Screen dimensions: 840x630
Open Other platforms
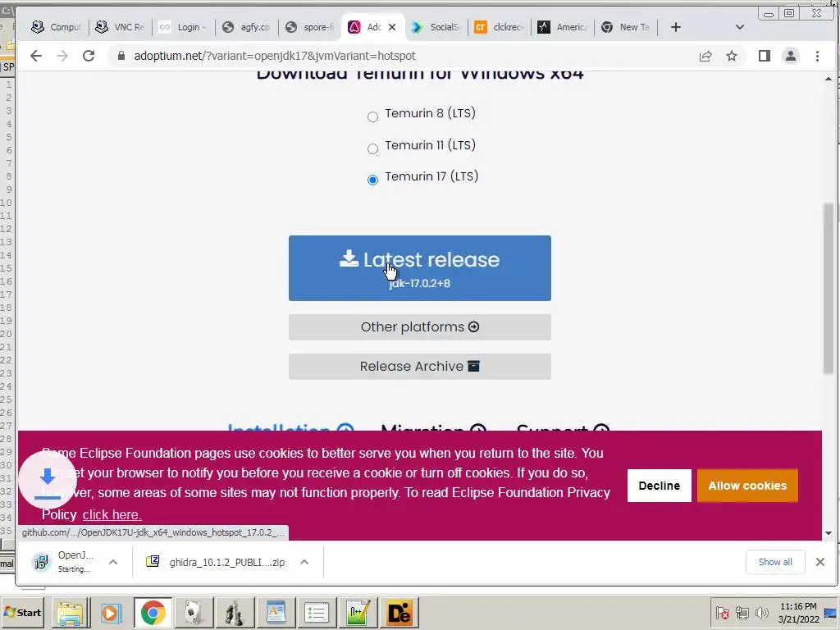pos(419,326)
